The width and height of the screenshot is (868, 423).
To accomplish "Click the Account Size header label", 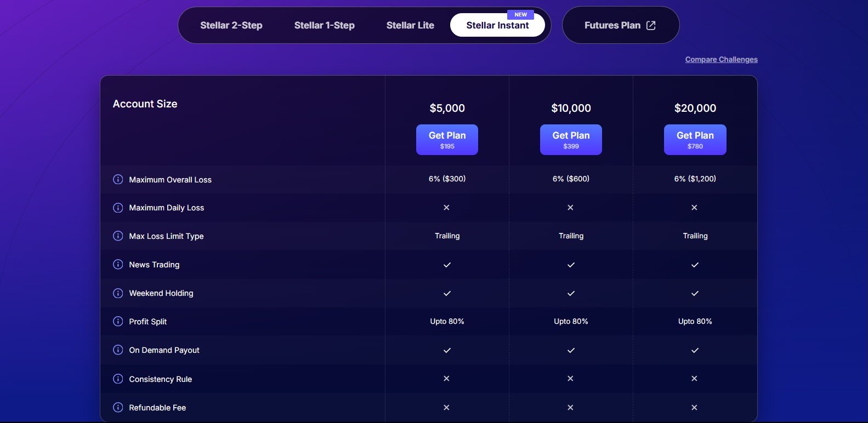I will [x=145, y=104].
